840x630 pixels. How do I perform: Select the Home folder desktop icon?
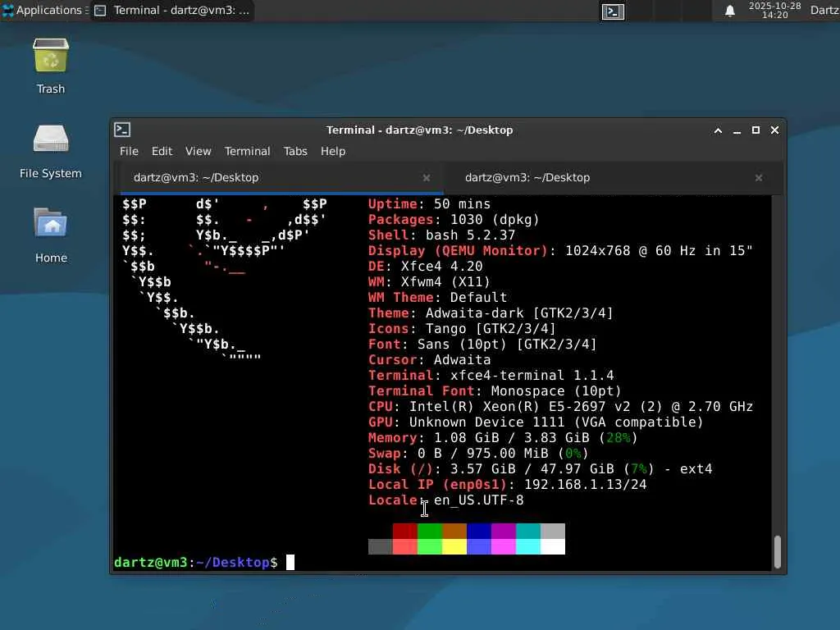(x=51, y=223)
